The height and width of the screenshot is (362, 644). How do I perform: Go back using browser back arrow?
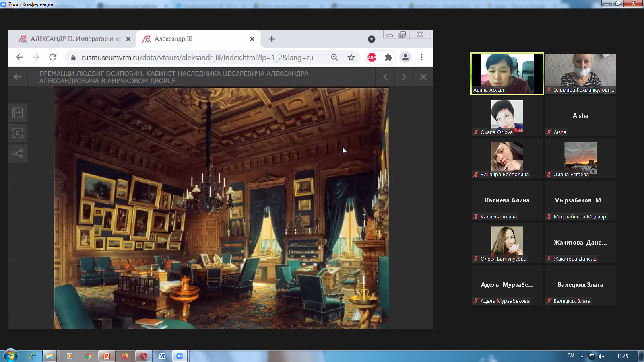(19, 57)
